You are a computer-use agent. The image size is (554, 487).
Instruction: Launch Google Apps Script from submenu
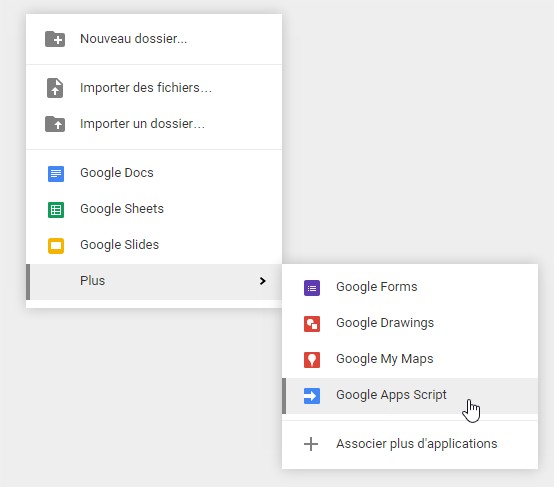click(410, 395)
